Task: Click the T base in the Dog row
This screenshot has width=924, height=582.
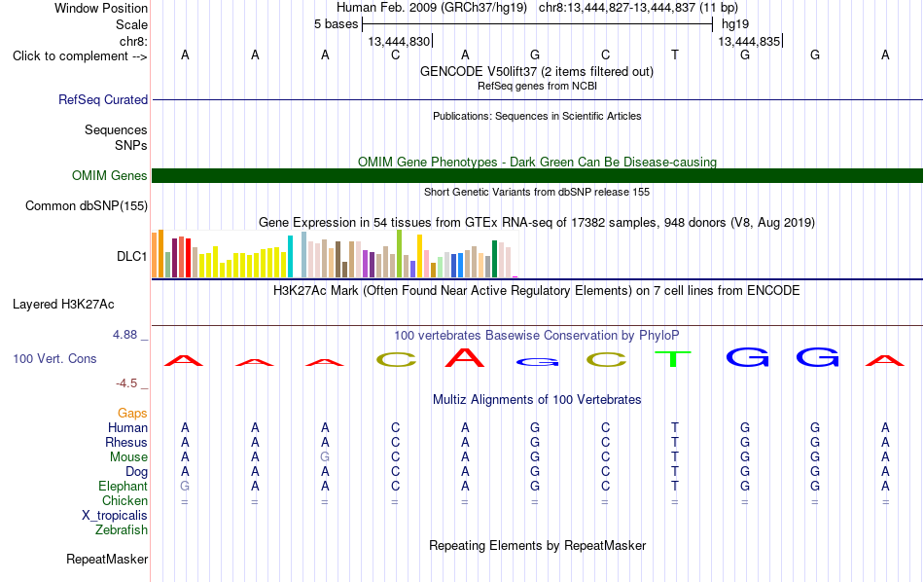Action: click(x=675, y=472)
